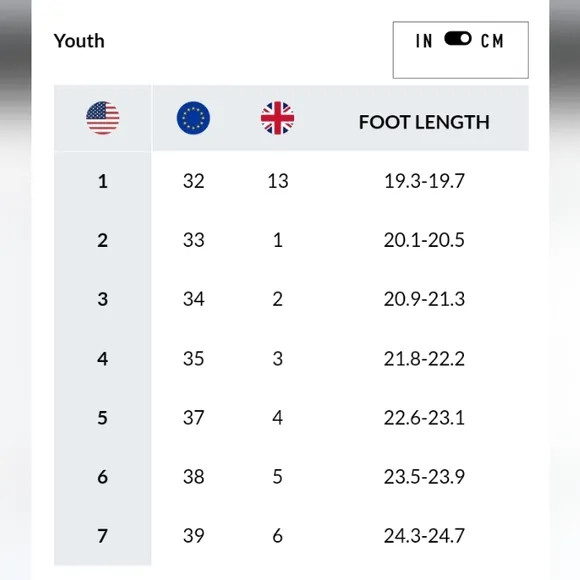Click EU size 32 cell

tap(193, 181)
